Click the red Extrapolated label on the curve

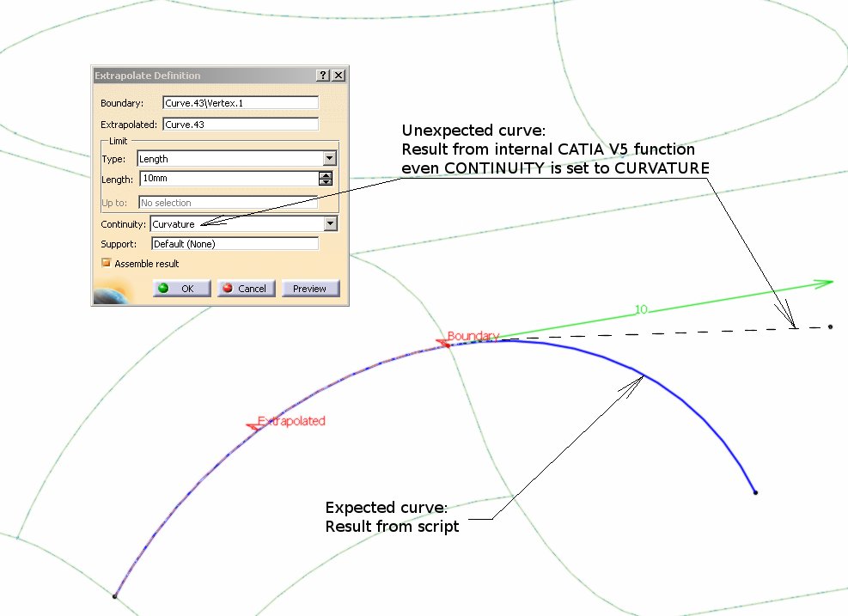291,421
